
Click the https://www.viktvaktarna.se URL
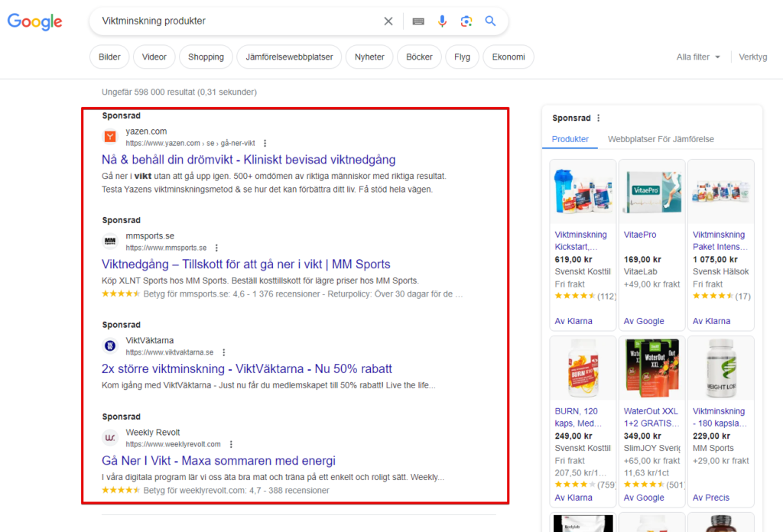169,352
